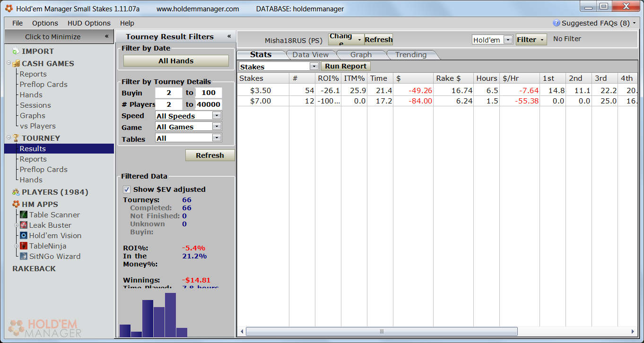Click the horizontal scrollbar under the table

(382, 332)
